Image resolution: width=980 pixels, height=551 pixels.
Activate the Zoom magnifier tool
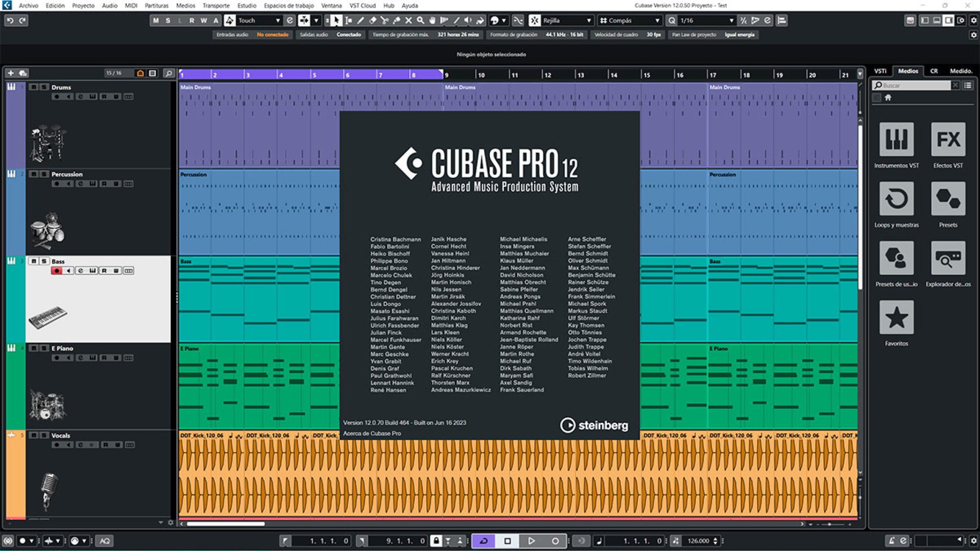tap(420, 20)
